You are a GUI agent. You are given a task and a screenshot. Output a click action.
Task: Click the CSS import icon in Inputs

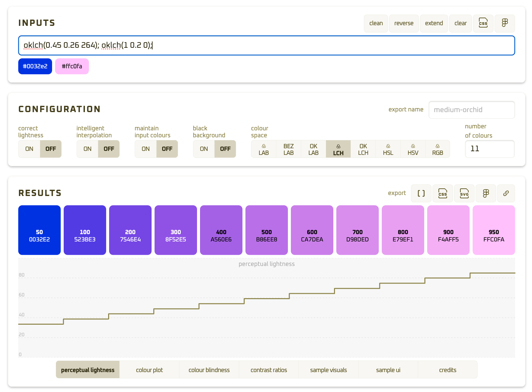[x=483, y=23]
